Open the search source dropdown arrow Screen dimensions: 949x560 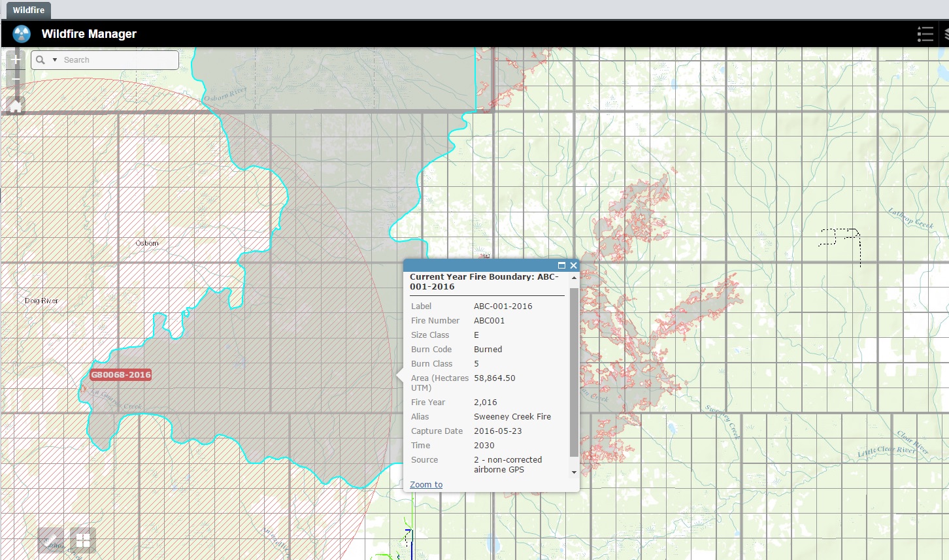pos(55,59)
